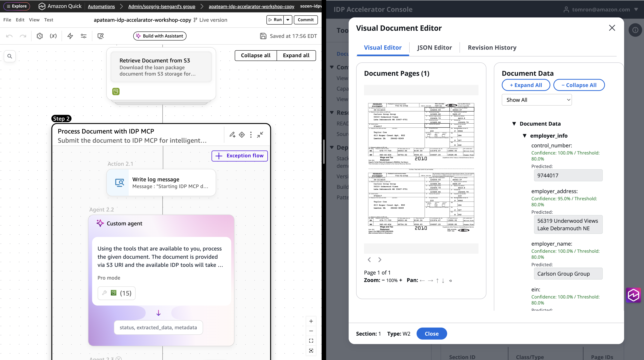The width and height of the screenshot is (644, 360).
Task: Click Build with Assistant button
Action: [x=160, y=36]
